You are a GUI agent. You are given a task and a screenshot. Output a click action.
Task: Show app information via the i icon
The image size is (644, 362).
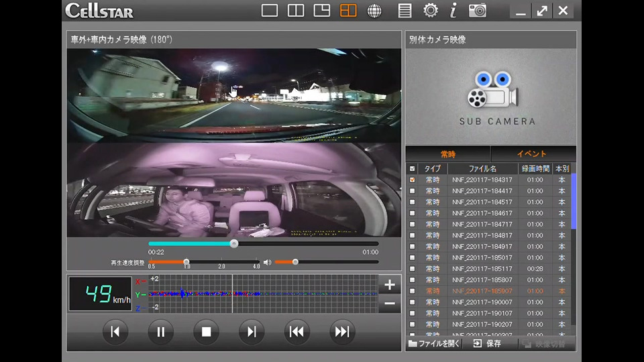pyautogui.click(x=453, y=11)
